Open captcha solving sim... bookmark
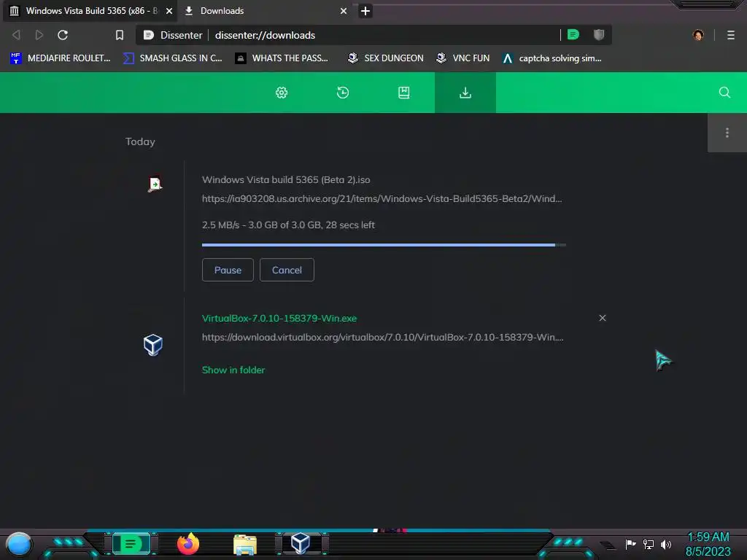This screenshot has width=747, height=560. tap(551, 58)
